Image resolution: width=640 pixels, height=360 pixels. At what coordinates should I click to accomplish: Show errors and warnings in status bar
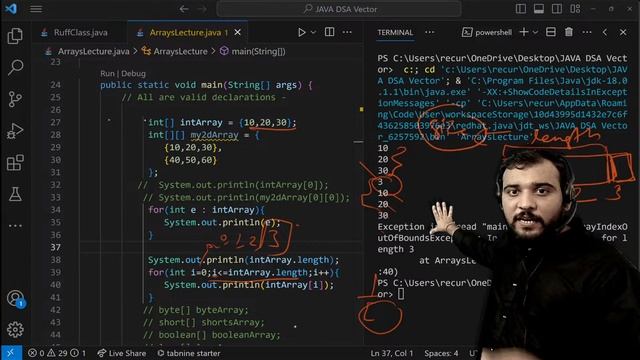[57, 353]
